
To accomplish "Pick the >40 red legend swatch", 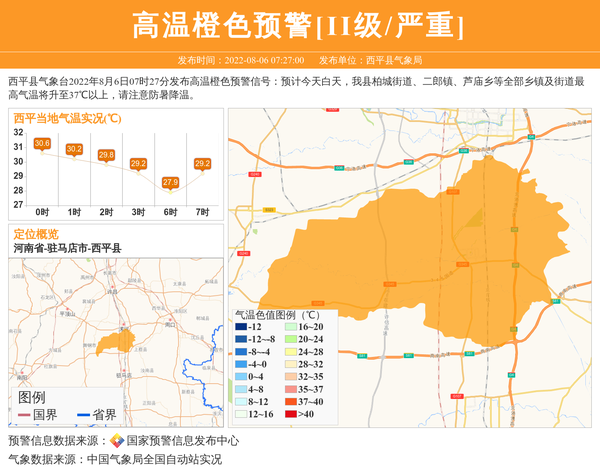I will tap(289, 413).
